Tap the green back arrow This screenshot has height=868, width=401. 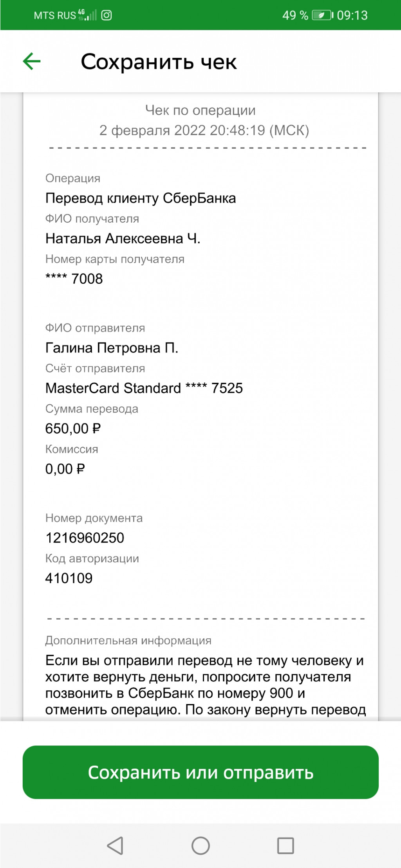pyautogui.click(x=32, y=61)
